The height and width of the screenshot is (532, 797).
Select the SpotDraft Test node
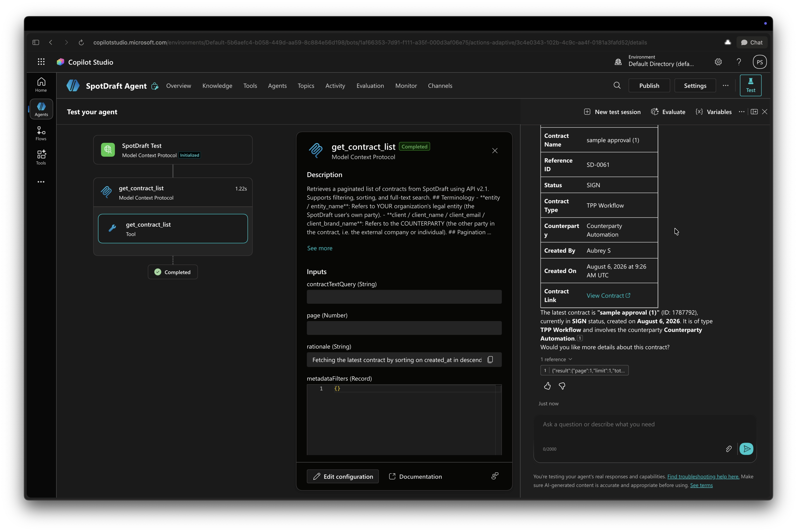[173, 150]
